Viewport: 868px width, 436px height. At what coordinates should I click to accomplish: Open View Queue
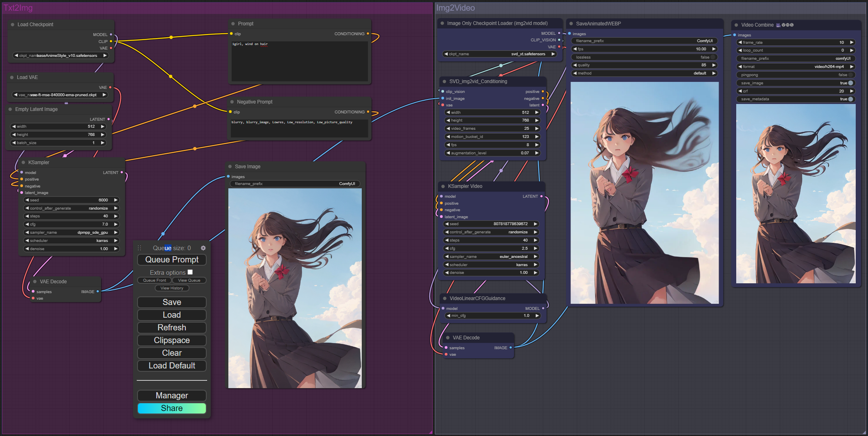tap(189, 280)
